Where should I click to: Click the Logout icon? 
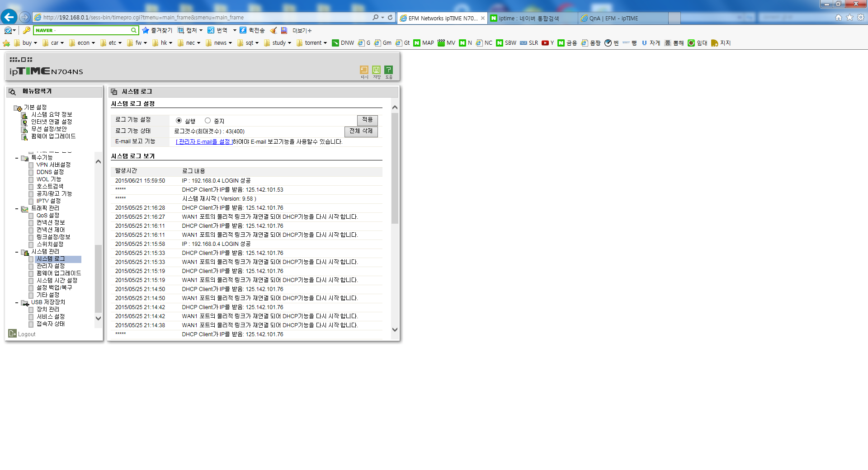tap(12, 334)
